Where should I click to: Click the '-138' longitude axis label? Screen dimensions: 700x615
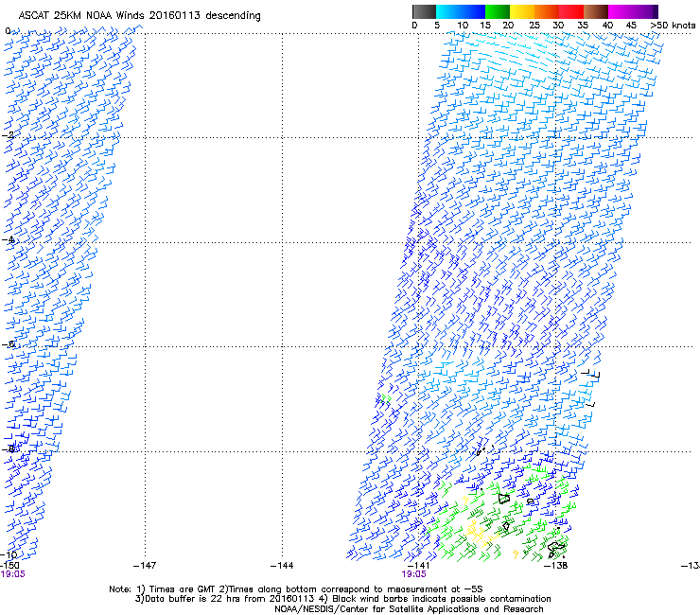tap(556, 566)
